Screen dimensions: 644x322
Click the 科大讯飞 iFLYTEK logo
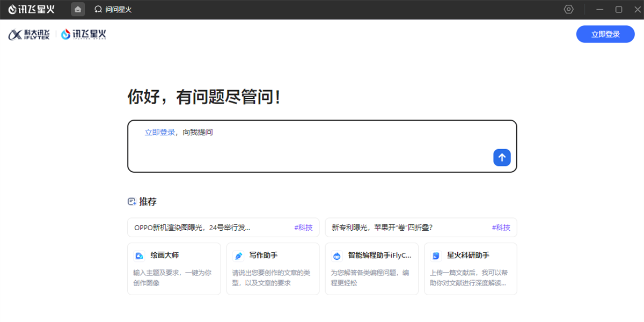click(x=30, y=34)
